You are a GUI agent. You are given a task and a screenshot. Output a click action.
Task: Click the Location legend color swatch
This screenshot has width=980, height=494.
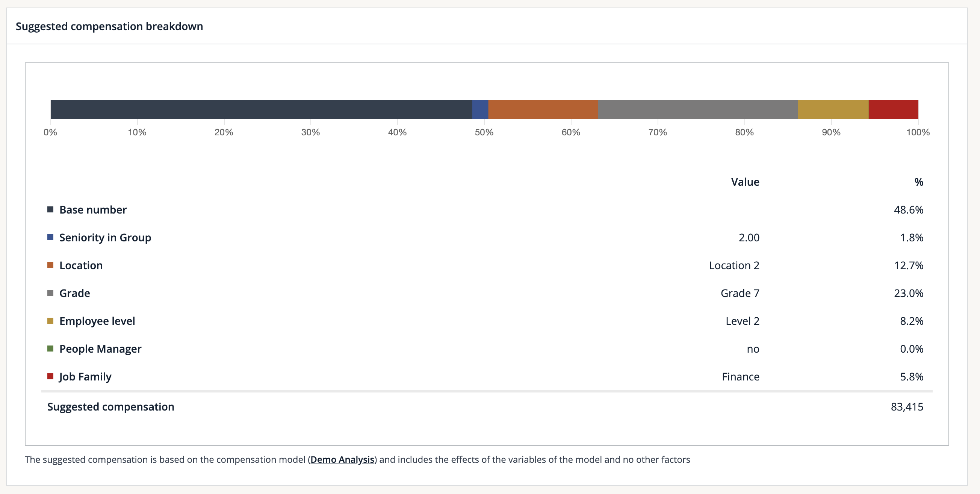tap(50, 265)
